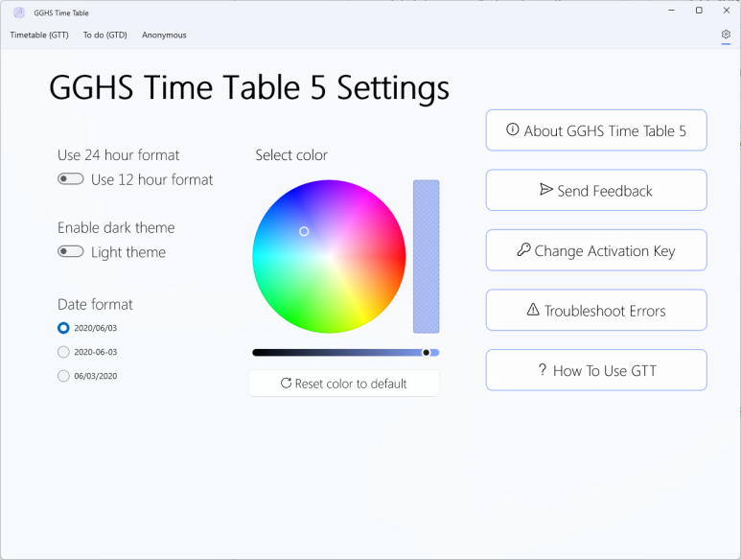Toggle the 24 hour format switch
Viewport: 741px width, 560px height.
71,179
